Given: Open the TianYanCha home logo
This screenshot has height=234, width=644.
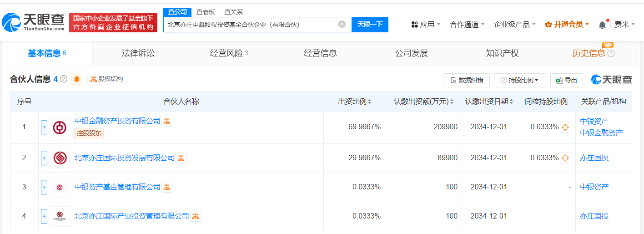Looking at the screenshot, I should point(34,21).
